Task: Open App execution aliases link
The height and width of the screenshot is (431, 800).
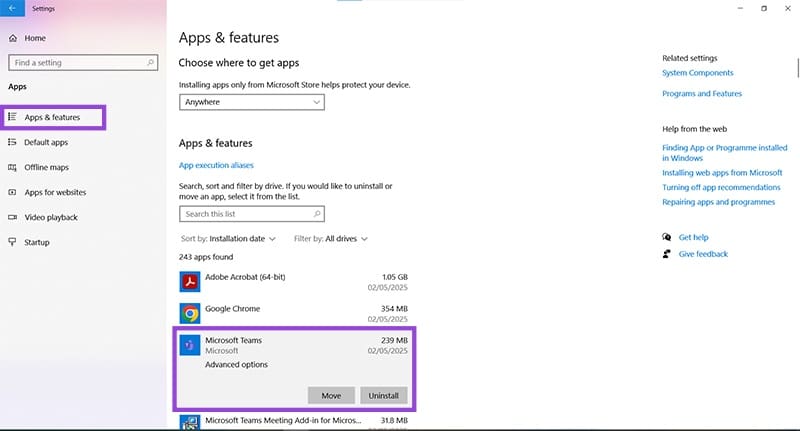Action: pyautogui.click(x=216, y=165)
